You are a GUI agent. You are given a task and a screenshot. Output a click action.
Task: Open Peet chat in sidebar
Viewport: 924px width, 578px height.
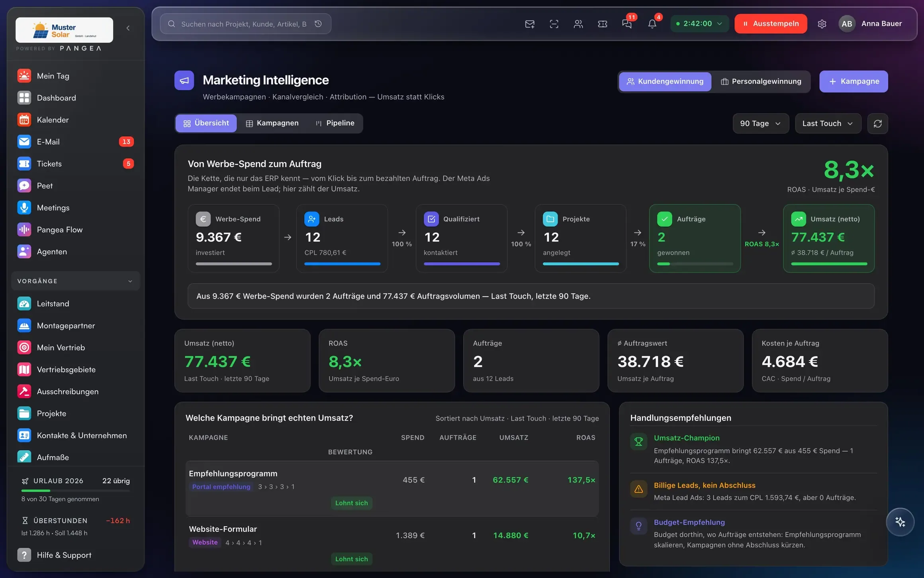tap(75, 186)
